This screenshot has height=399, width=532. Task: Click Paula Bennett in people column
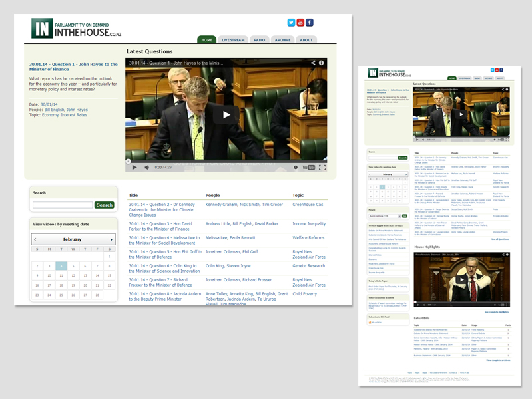click(x=242, y=237)
